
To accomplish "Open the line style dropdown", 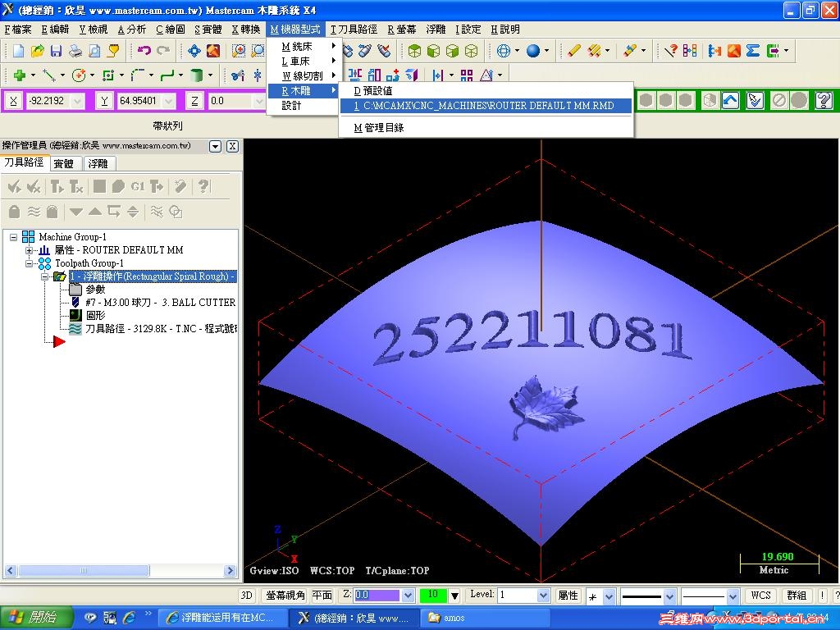I will point(669,596).
